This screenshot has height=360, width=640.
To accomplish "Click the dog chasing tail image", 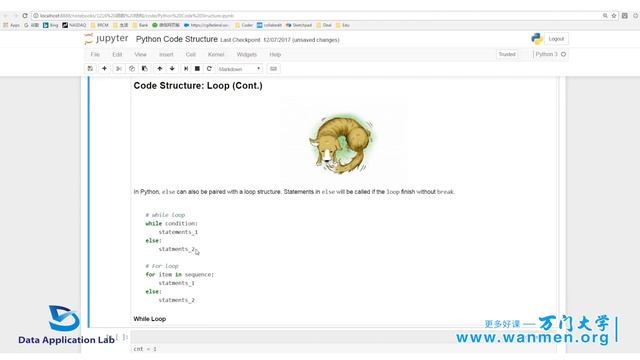I will 342,144.
